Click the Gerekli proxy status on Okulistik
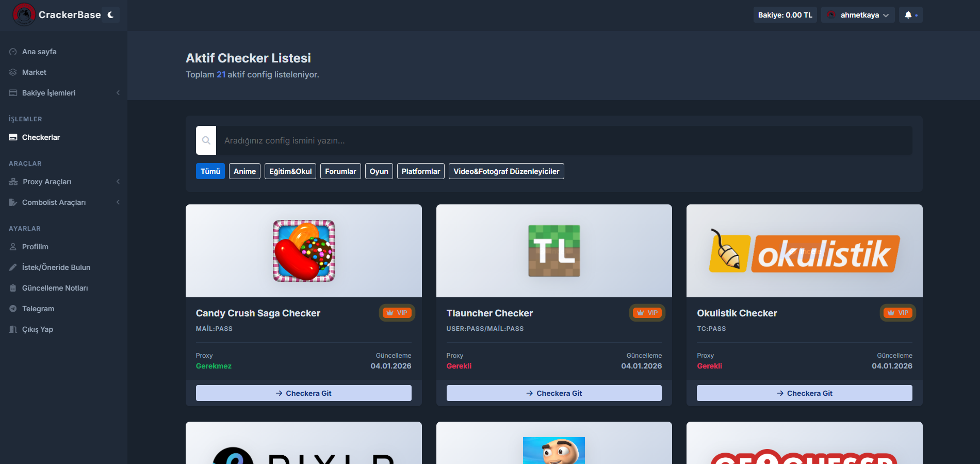980x464 pixels. click(x=710, y=366)
